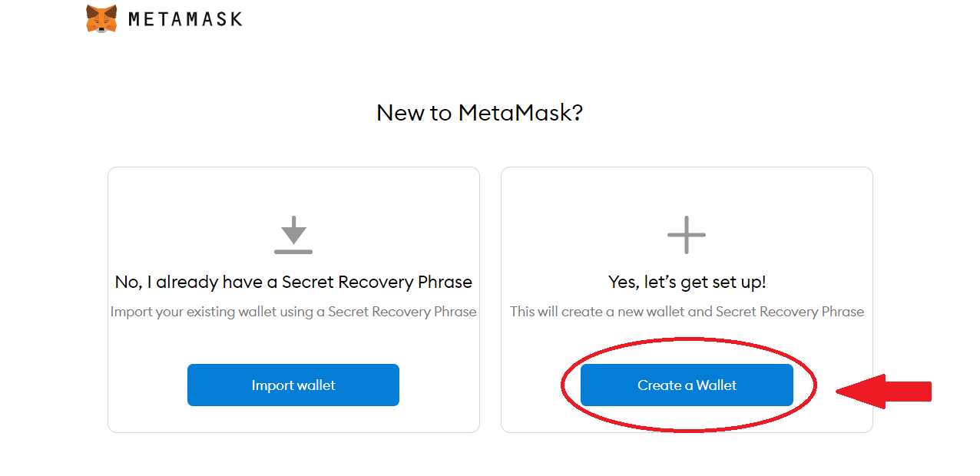Click the word 'MetaMask?' in the heading
Viewport: 980px width, 476px height.
tap(521, 113)
